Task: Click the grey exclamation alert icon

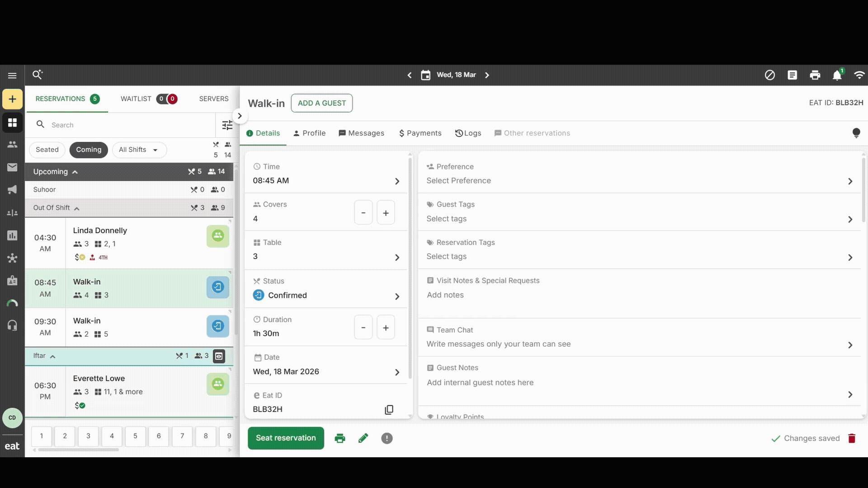Action: (x=387, y=438)
